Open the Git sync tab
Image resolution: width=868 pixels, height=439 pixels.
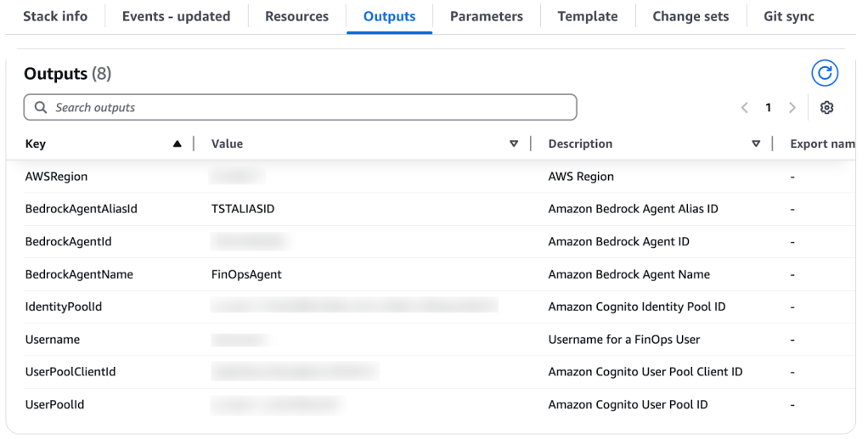[x=788, y=16]
